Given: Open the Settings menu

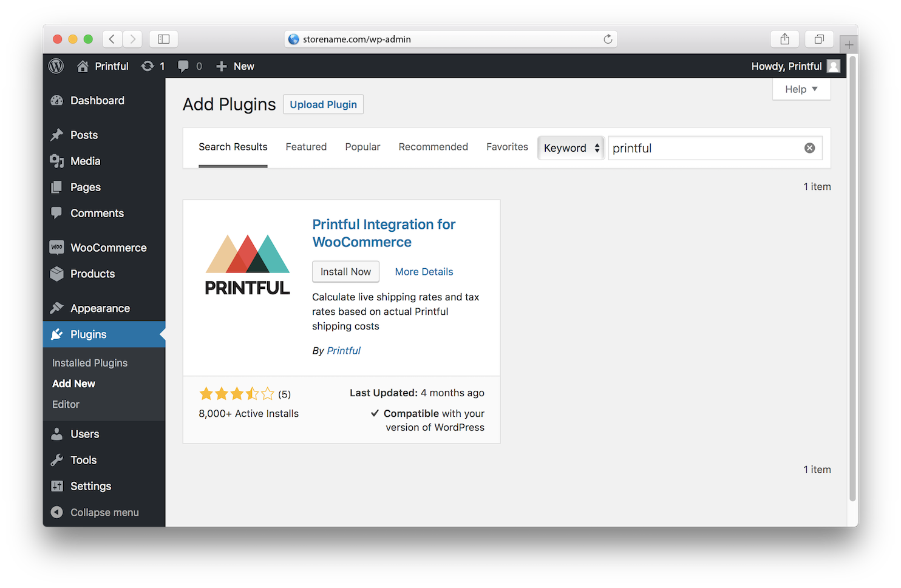Looking at the screenshot, I should (x=104, y=487).
